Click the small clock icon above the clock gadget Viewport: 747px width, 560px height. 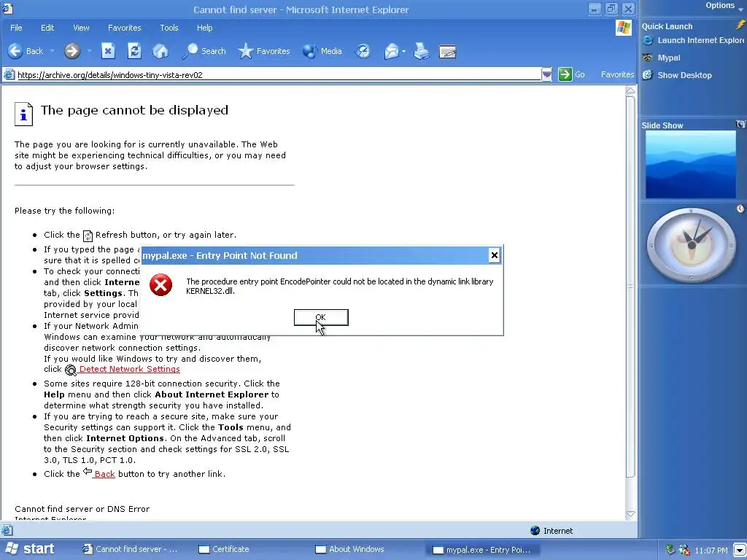coord(740,209)
